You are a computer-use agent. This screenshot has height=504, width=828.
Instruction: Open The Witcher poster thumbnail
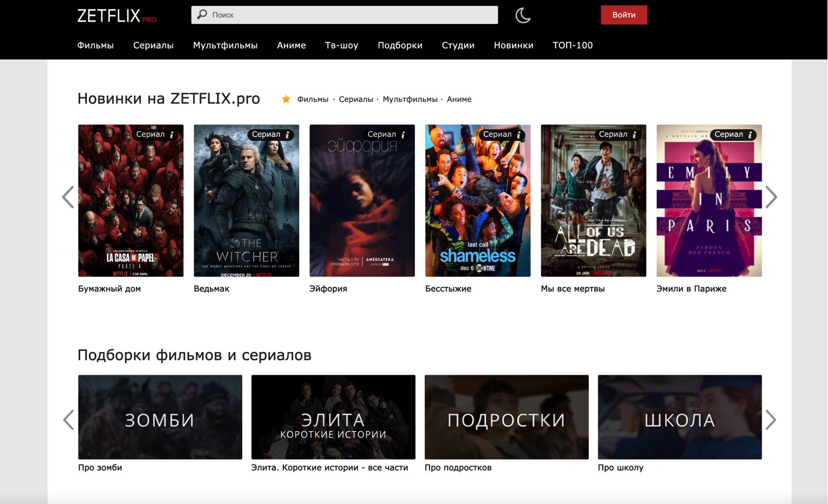pyautogui.click(x=247, y=201)
